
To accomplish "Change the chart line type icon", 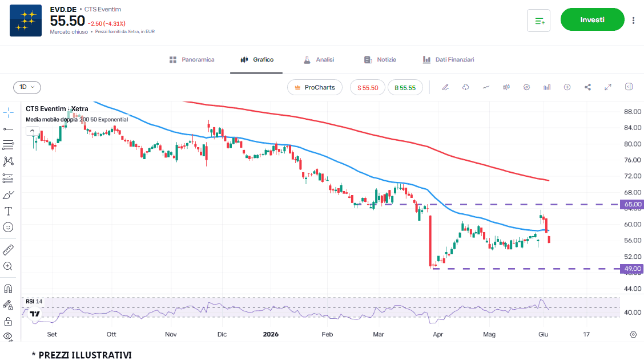I will point(486,87).
